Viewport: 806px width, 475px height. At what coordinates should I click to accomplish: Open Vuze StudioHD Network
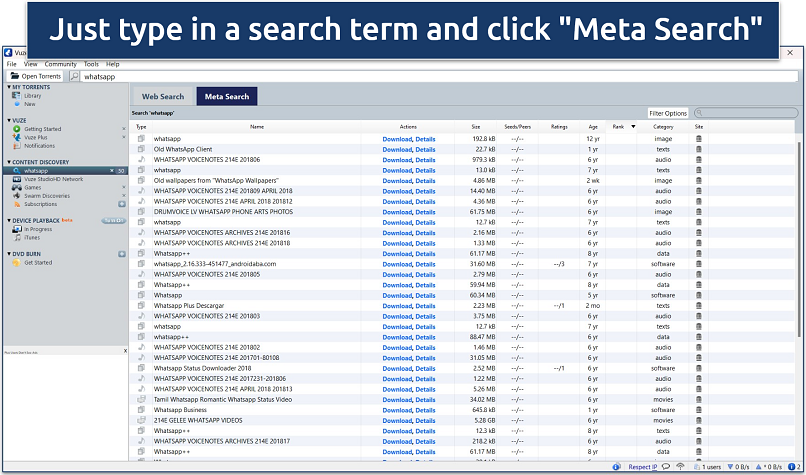click(x=53, y=179)
